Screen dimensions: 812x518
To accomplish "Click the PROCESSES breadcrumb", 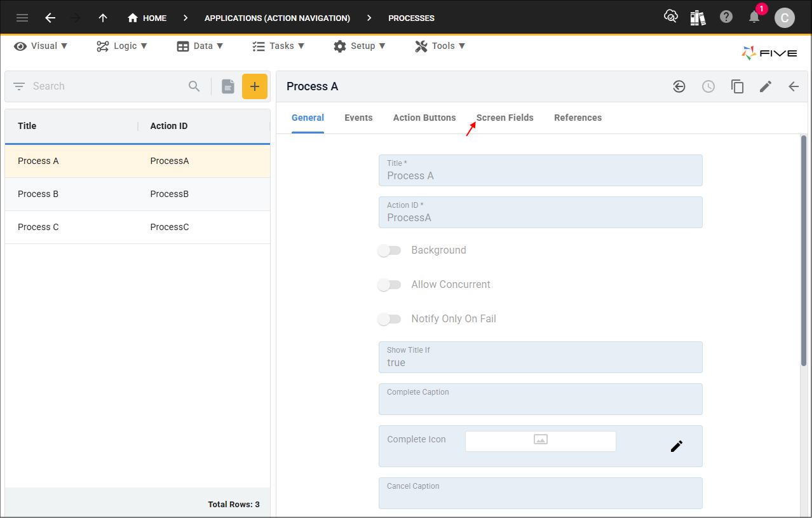I will 412,18.
